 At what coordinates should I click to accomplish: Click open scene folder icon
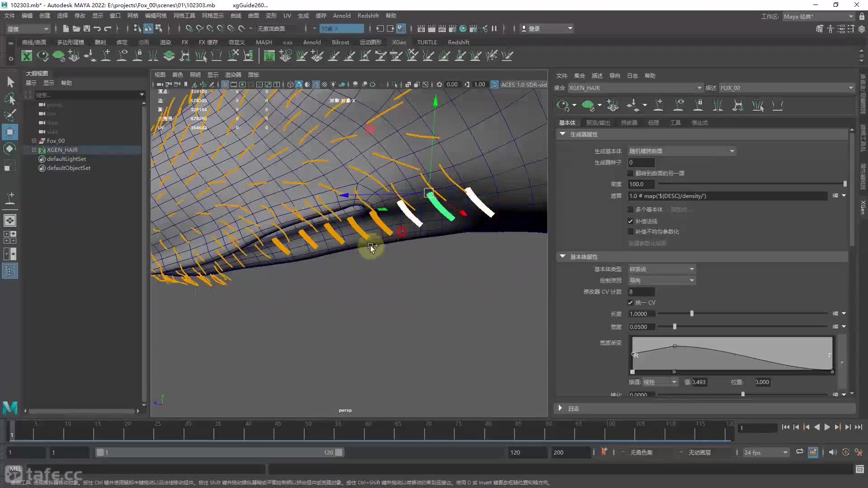(76, 28)
